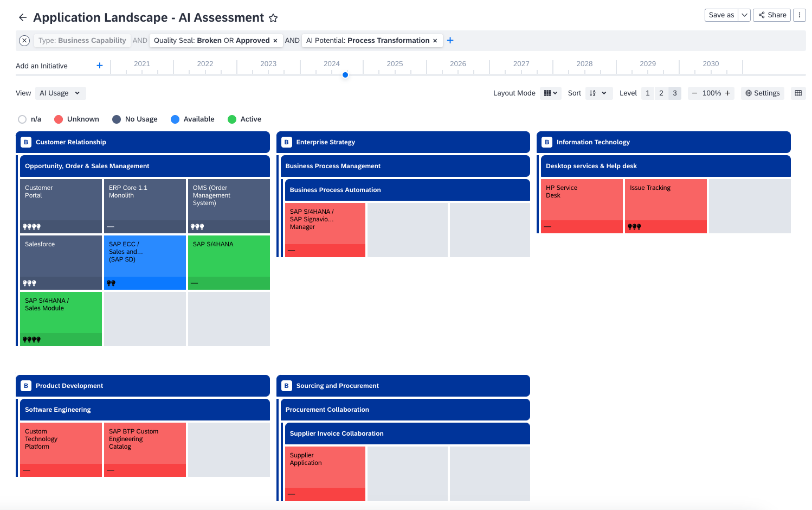Click lightbulb icons on Issue Tracking tile
The image size is (812, 510).
634,227
